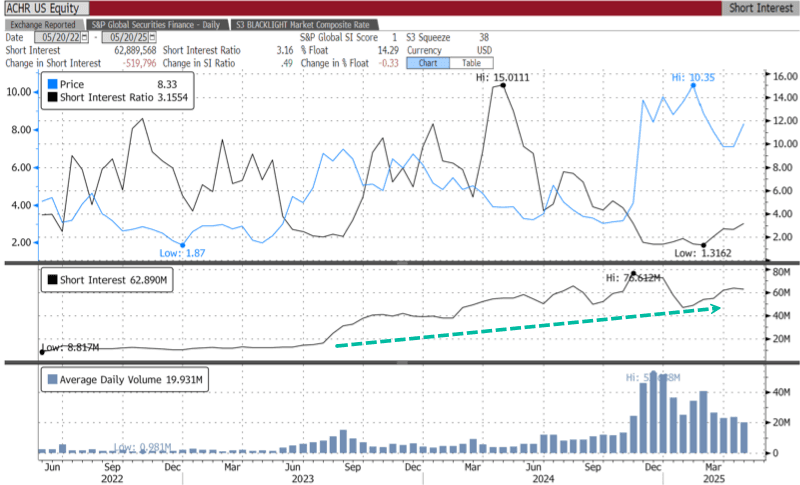
Task: Click the black Short Interest Ratio legend marker
Action: click(x=50, y=98)
